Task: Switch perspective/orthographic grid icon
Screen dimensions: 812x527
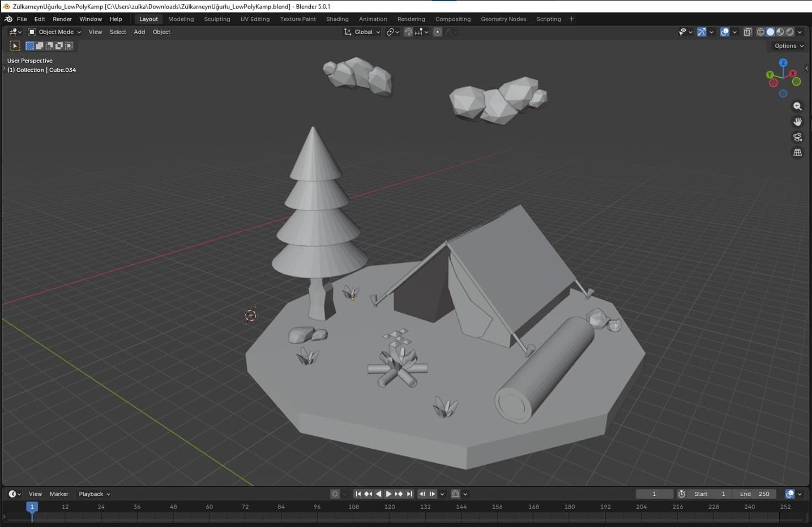Action: [797, 152]
